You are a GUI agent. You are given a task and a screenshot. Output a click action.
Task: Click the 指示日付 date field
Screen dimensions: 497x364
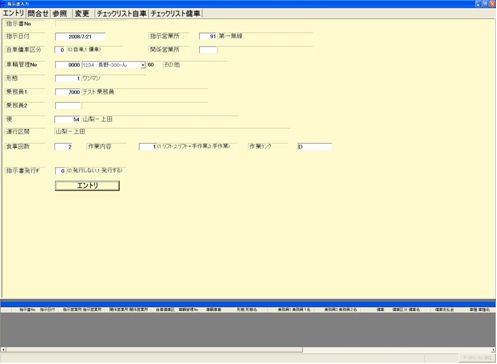(x=80, y=37)
